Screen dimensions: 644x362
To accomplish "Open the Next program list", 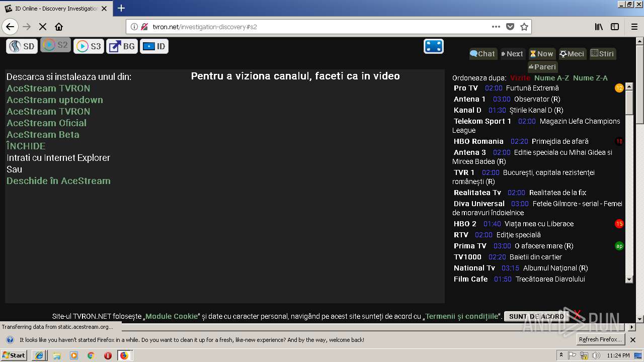I will 513,54.
